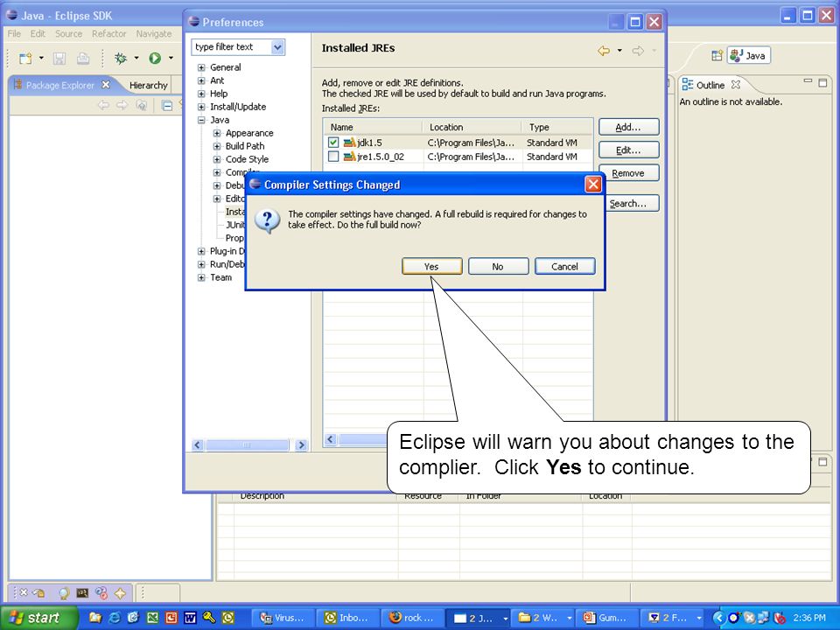This screenshot has height=630, width=840.
Task: Click the Save icon in Eclipse toolbar
Action: tap(59, 58)
